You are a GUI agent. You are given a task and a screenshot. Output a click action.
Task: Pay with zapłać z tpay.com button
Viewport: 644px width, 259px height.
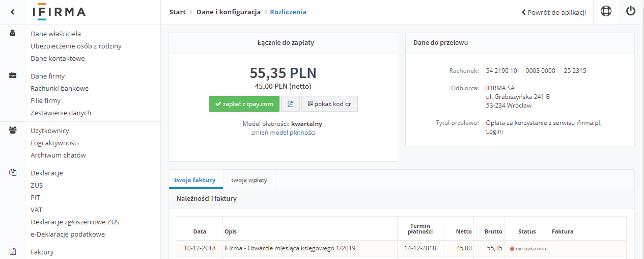(x=244, y=103)
